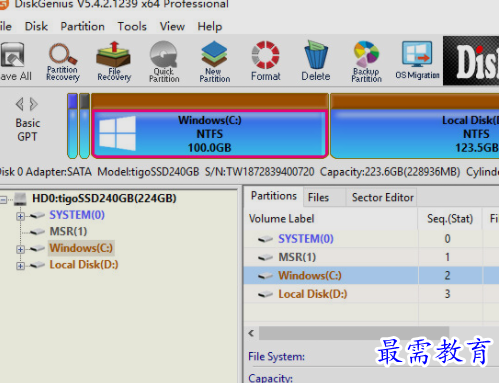
Task: Select SYSTEM(0) in the disk tree
Action: 77,215
